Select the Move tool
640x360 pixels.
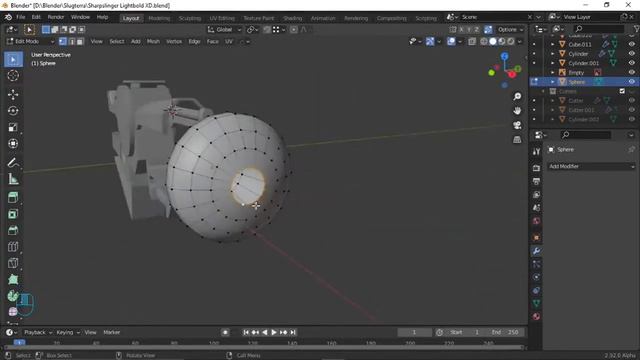pyautogui.click(x=13, y=94)
